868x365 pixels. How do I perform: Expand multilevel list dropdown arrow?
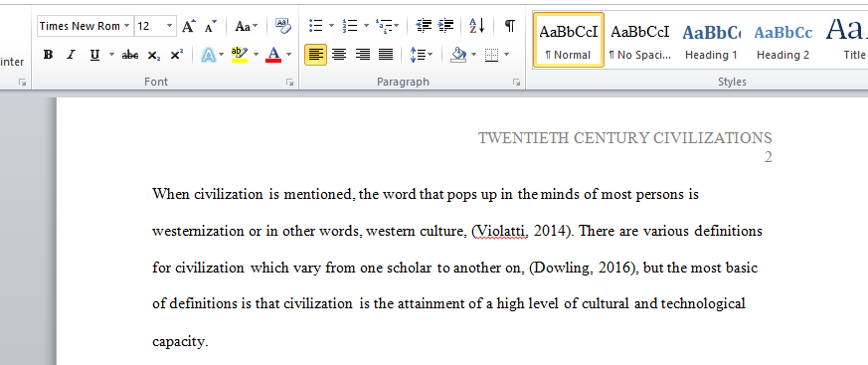[398, 26]
